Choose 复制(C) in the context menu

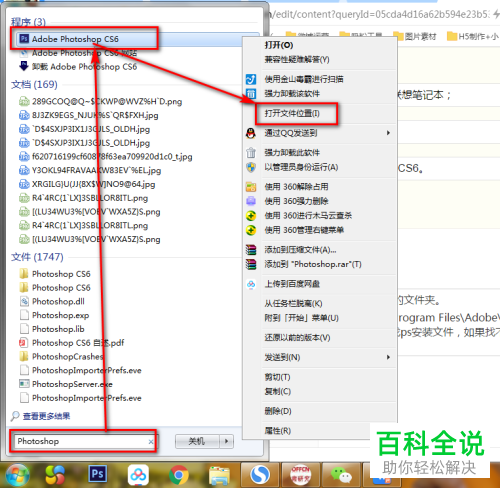tap(278, 391)
